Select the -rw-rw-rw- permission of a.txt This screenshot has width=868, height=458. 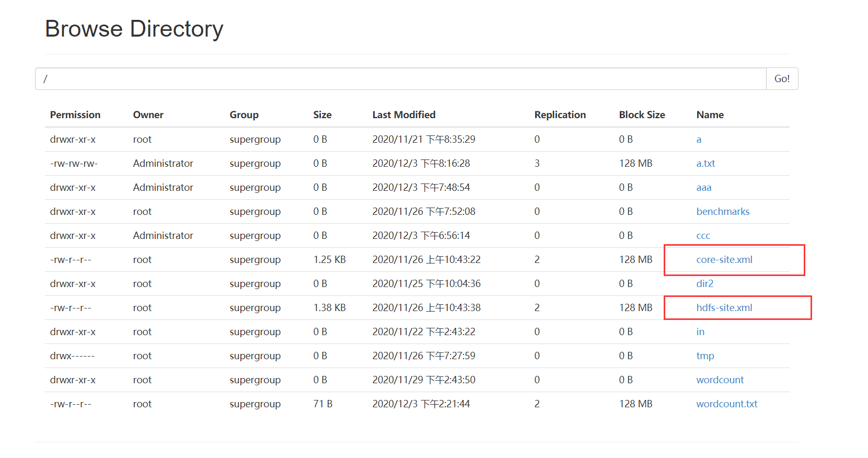point(74,164)
